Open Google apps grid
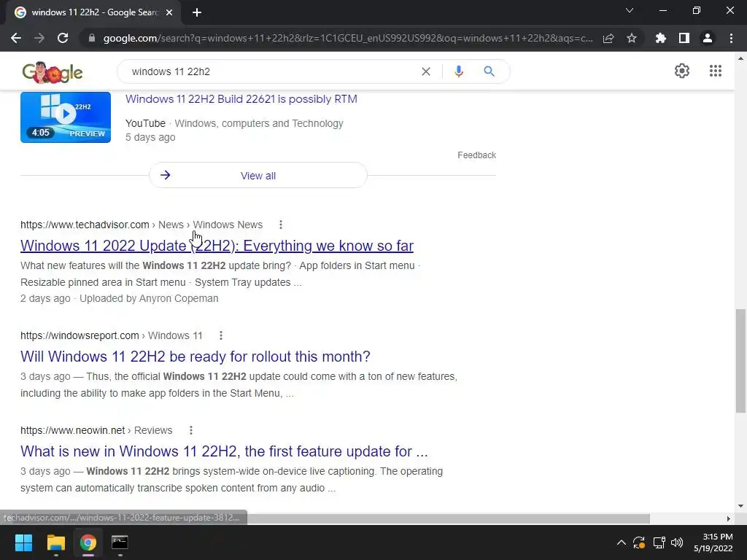 [x=715, y=71]
